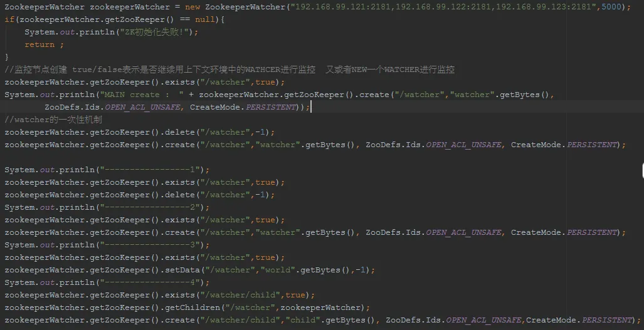Click the //watcher的一次性机制 comment

pos(53,120)
